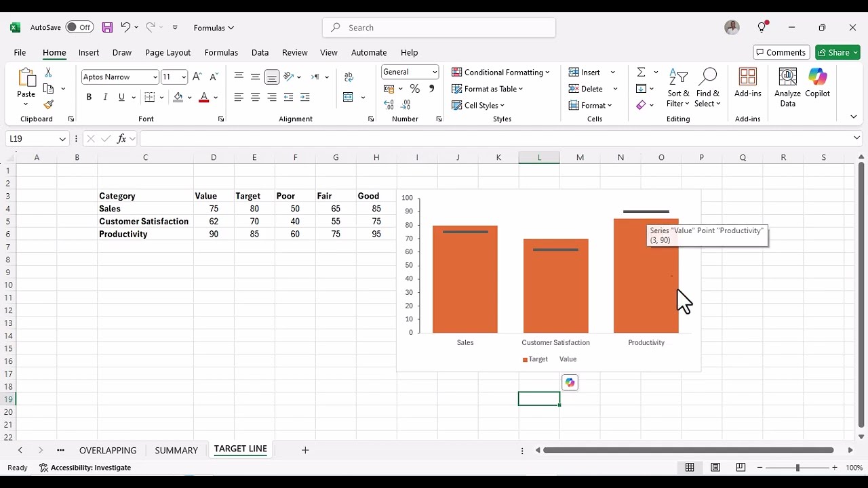Screen dimensions: 868x488
Task: Click Accounting Number Format icon
Action: [x=389, y=89]
